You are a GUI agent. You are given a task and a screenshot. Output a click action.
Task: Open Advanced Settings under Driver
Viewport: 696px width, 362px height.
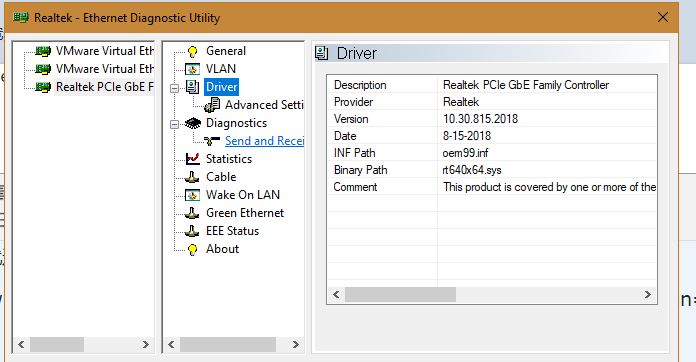[x=264, y=105]
